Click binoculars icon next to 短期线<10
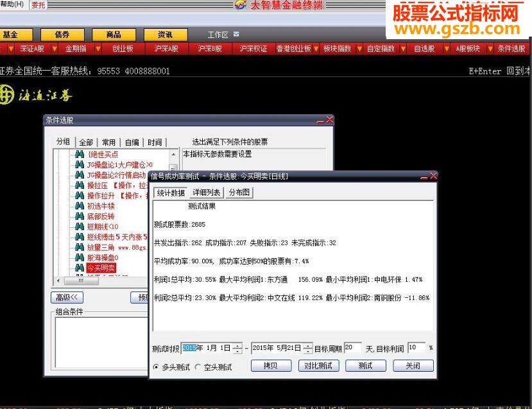 coord(80,227)
